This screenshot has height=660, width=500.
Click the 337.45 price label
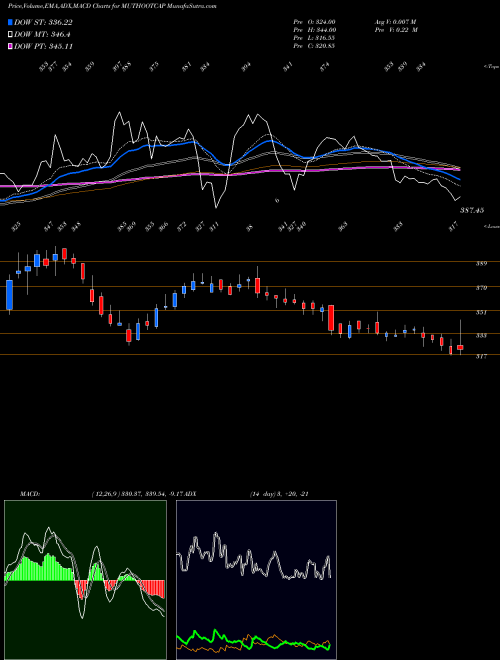(471, 210)
